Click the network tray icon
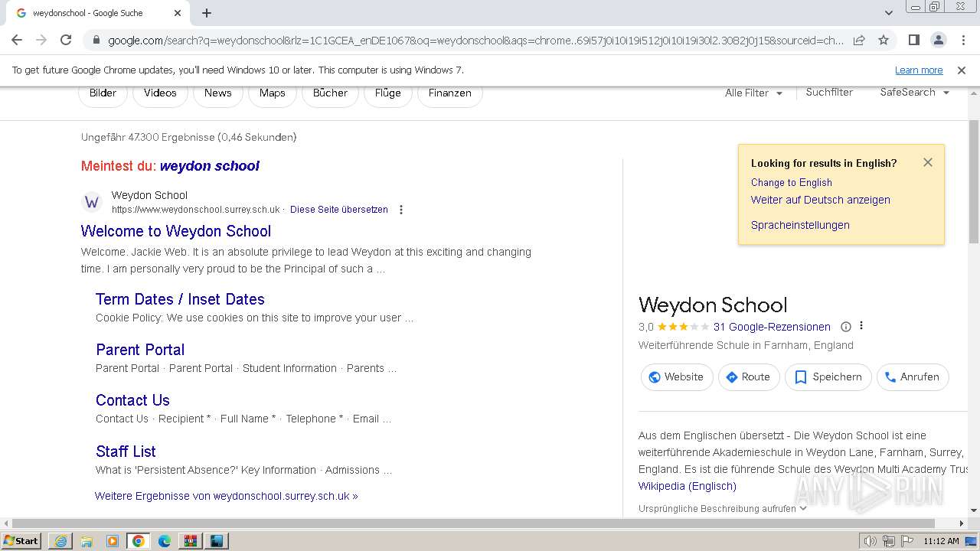Screen dimensions: 980x551 pos(889,541)
